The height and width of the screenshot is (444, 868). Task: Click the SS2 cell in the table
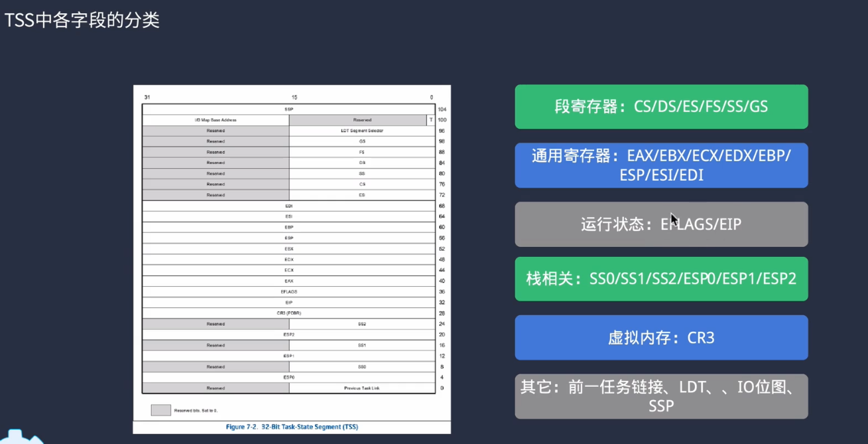362,324
